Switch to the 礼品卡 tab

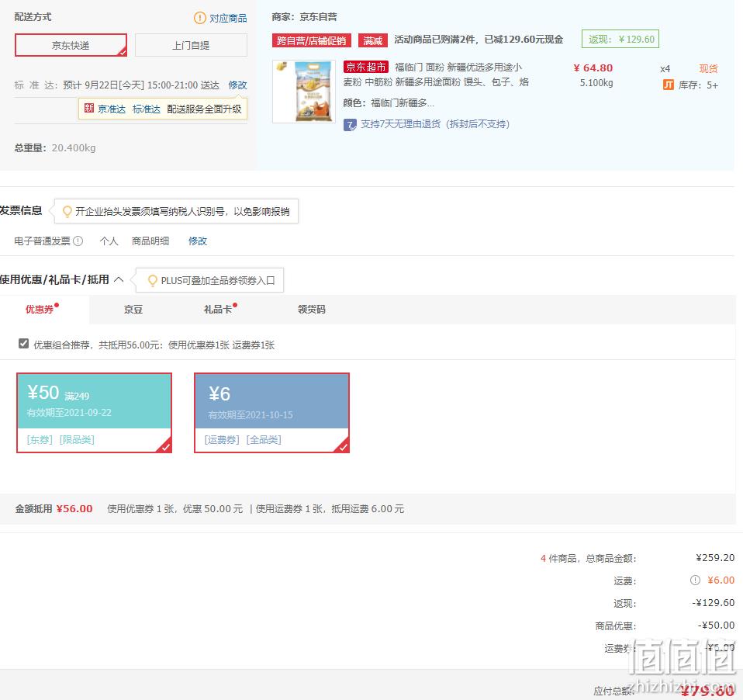(217, 309)
